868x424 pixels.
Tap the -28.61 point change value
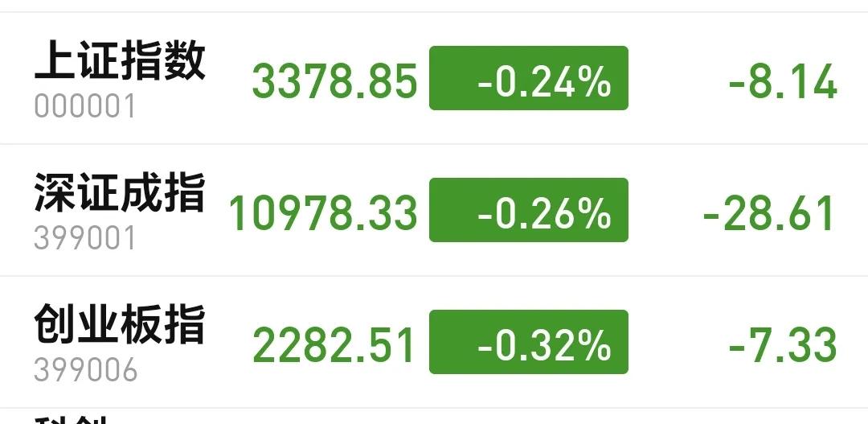[769, 214]
